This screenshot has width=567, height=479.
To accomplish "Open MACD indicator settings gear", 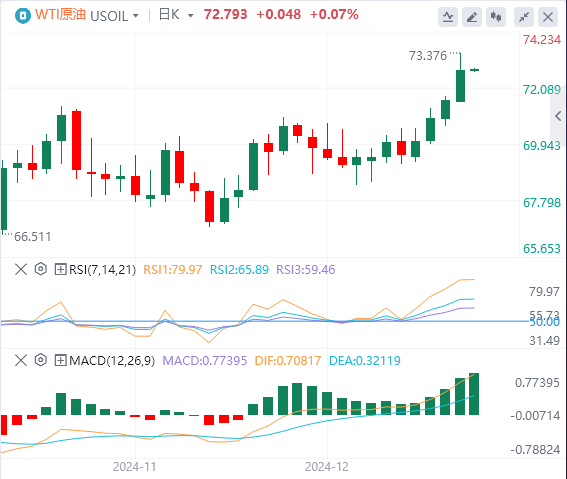I will tap(41, 360).
